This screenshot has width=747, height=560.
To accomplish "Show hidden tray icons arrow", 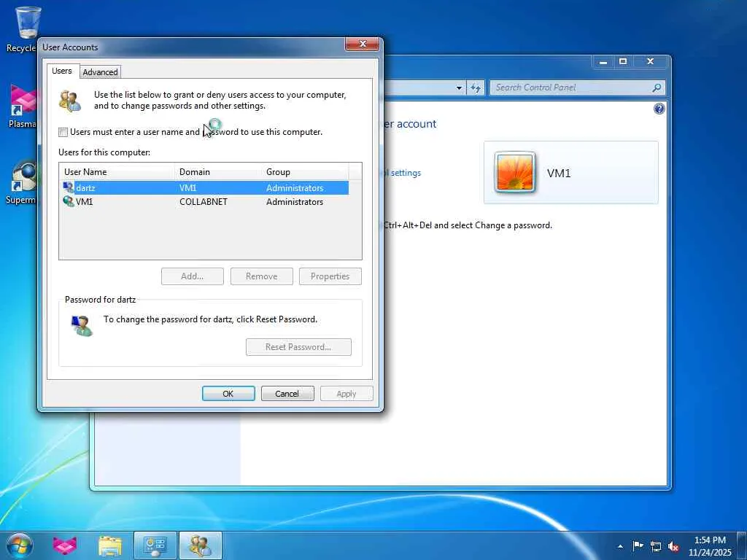I will 620,546.
